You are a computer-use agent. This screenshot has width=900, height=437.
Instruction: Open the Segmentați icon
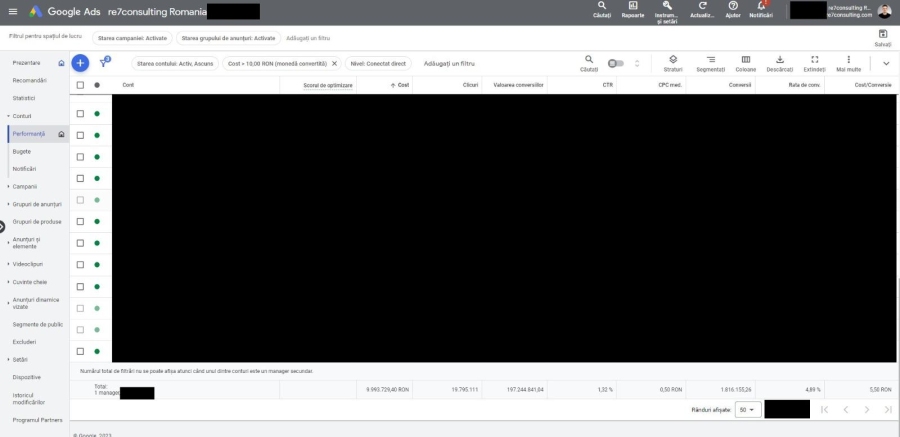pos(711,59)
